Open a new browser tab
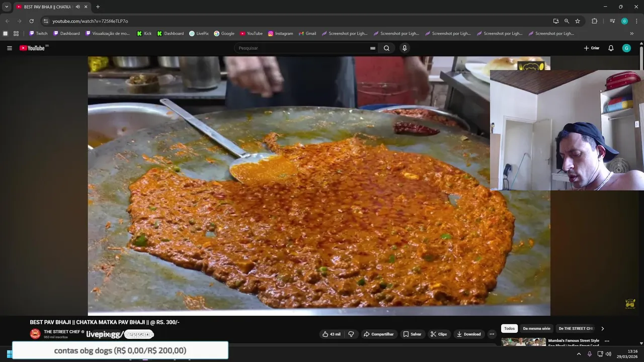Screen dimensions: 644x362 coord(98,7)
